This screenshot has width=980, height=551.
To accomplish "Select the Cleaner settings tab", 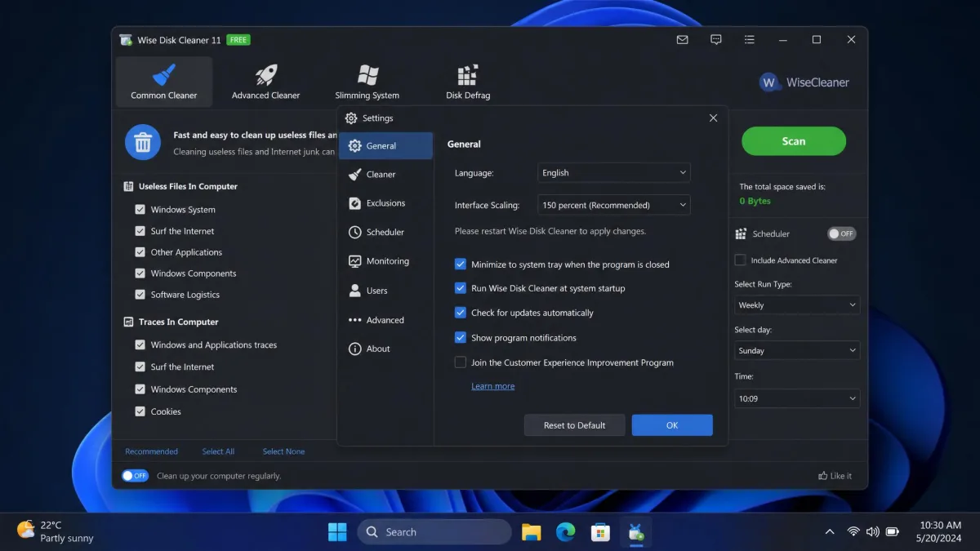I will pos(385,174).
